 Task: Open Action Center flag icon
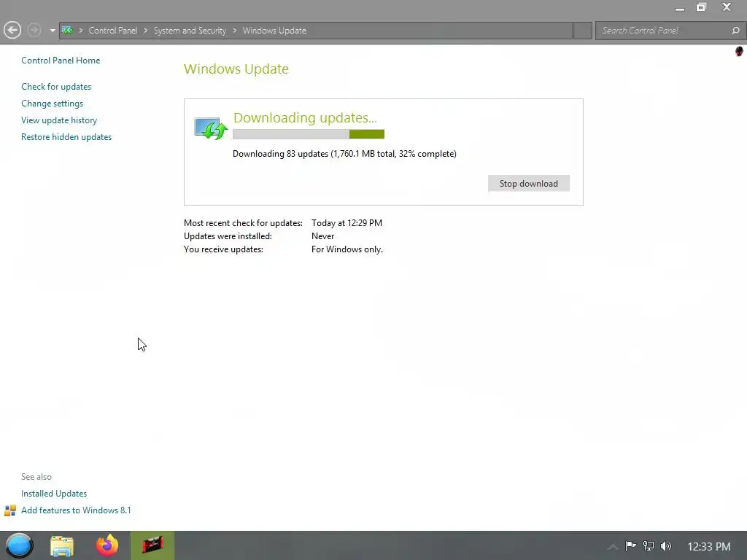coord(631,545)
